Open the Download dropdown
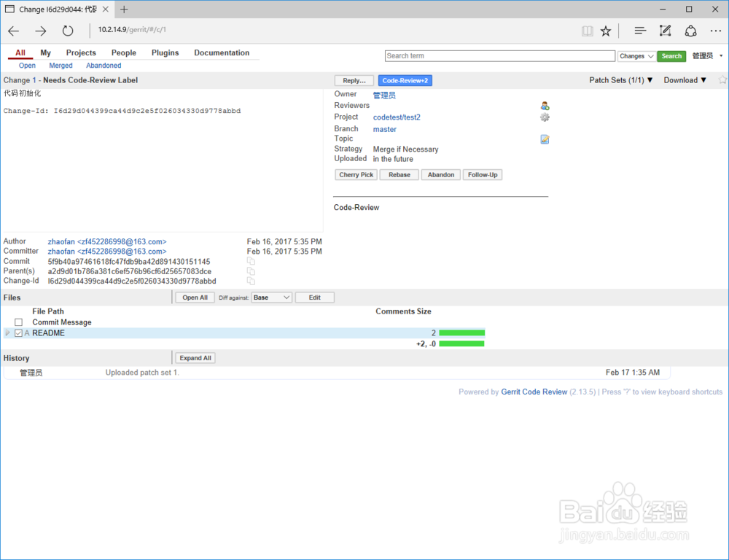This screenshot has height=560, width=729. click(685, 80)
